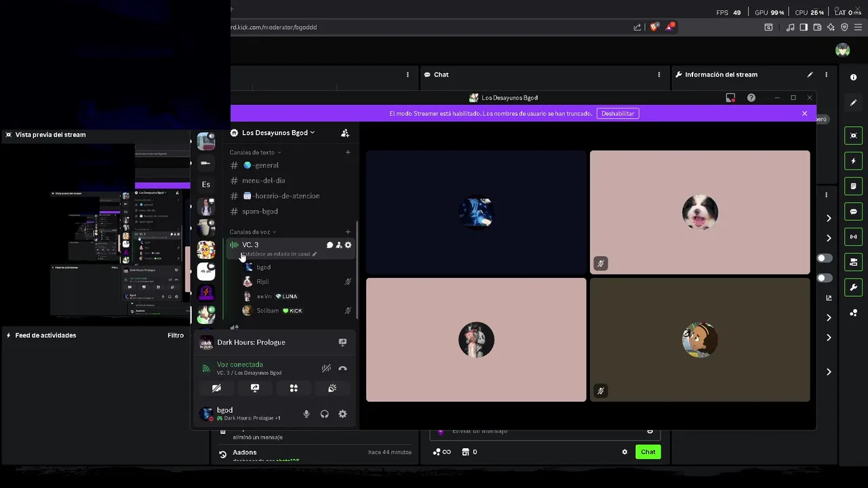Viewport: 868px width, 488px height.
Task: Open the Brave Wallet icon
Action: pyautogui.click(x=817, y=27)
